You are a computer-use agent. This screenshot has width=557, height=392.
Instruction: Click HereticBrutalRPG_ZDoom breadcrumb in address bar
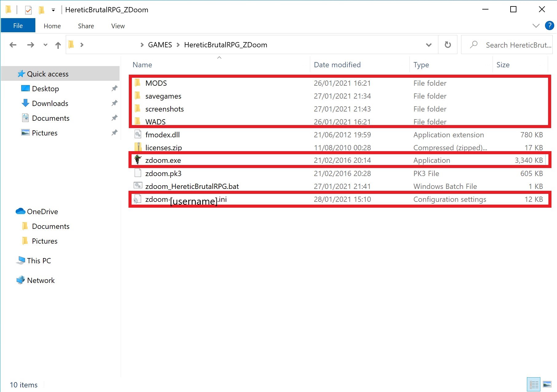pos(226,45)
